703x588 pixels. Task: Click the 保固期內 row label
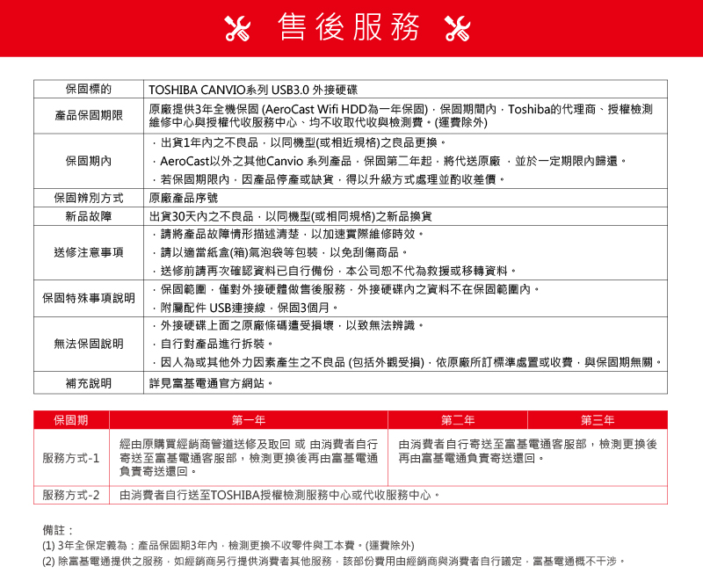click(x=89, y=161)
